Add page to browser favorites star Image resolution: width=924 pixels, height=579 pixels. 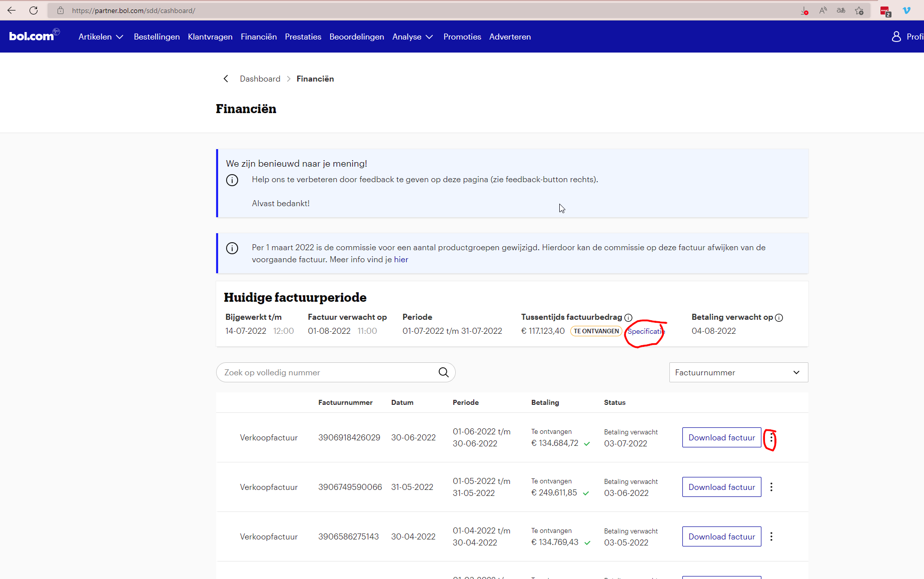pyautogui.click(x=859, y=11)
